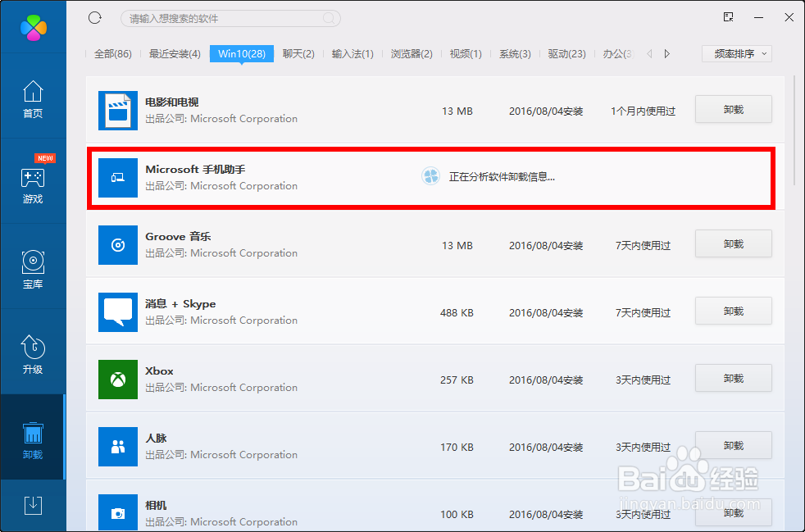Click the Groove 音乐 app icon

point(118,245)
